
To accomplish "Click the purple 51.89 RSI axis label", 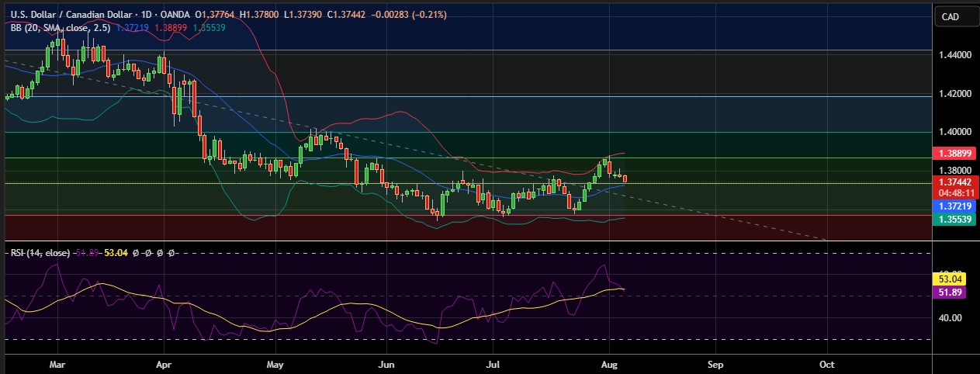I will point(951,292).
